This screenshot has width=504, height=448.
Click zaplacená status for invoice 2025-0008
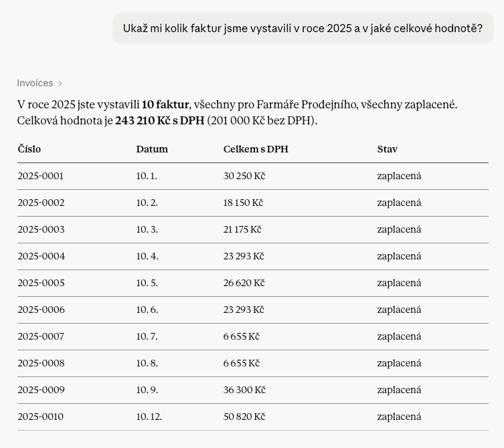(x=399, y=363)
